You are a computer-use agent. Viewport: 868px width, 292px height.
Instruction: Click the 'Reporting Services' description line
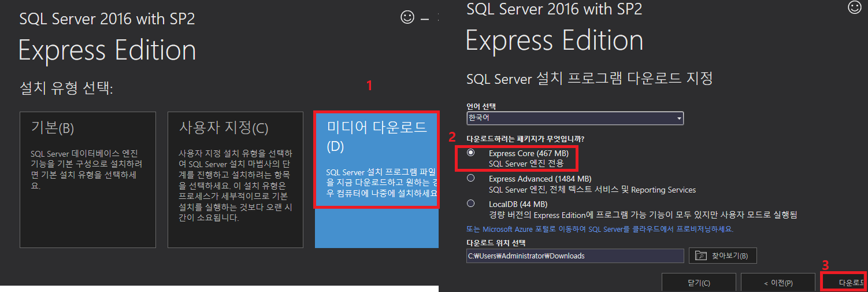click(592, 190)
